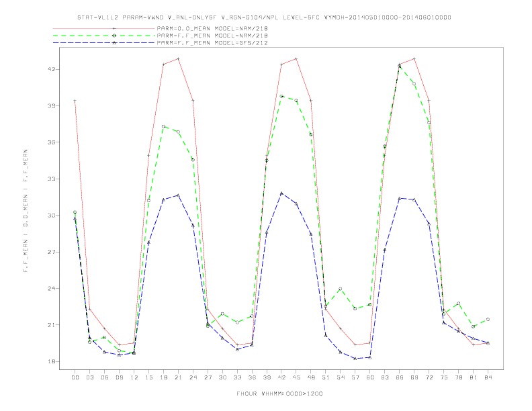This screenshot has width=532, height=411.
Task: Click x-axis tick label 12
Action: (x=134, y=377)
